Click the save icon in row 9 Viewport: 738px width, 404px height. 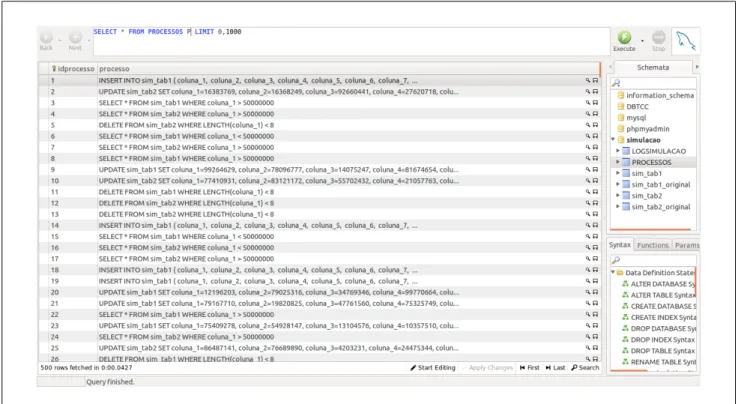click(595, 170)
